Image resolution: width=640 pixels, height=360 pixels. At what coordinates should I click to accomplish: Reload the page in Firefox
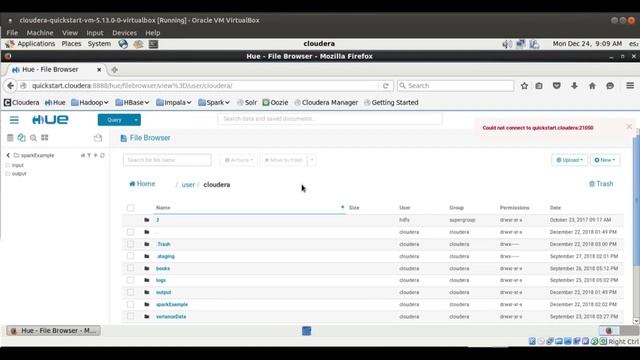click(x=385, y=86)
